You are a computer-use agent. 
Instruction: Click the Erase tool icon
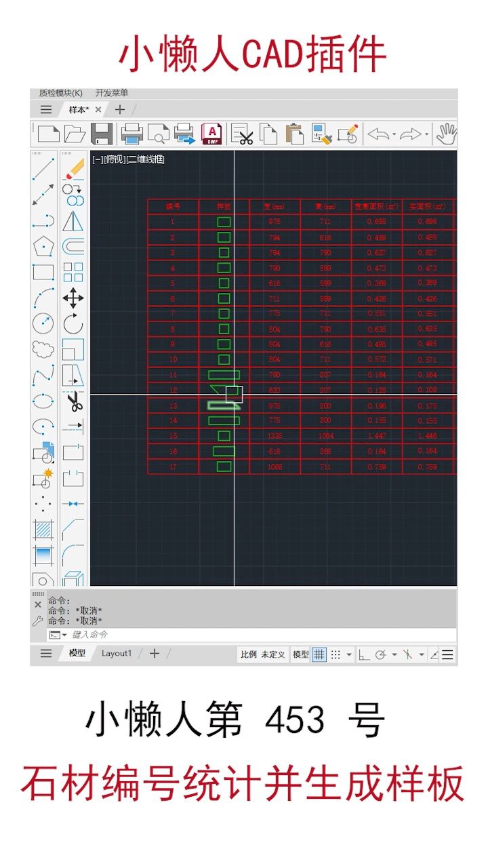73,170
